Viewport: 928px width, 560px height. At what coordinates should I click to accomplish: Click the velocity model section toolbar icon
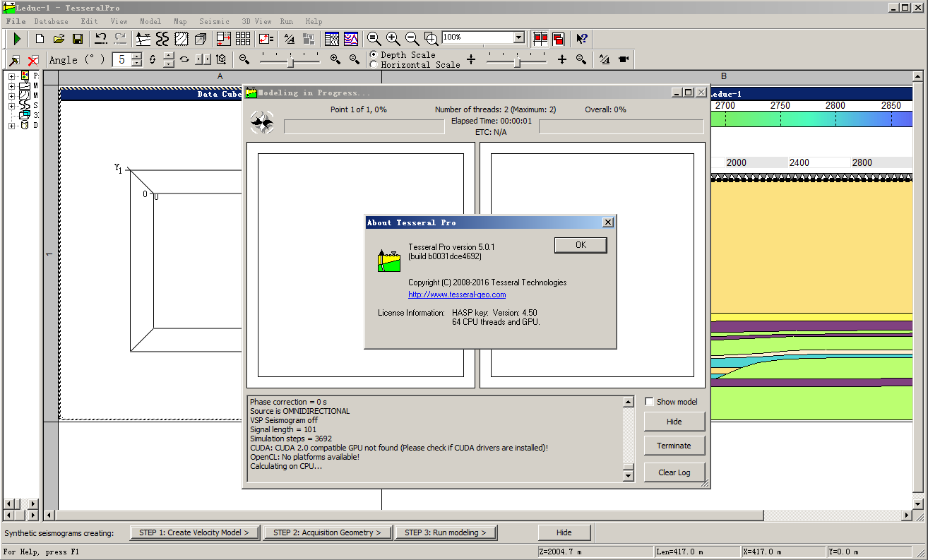143,39
